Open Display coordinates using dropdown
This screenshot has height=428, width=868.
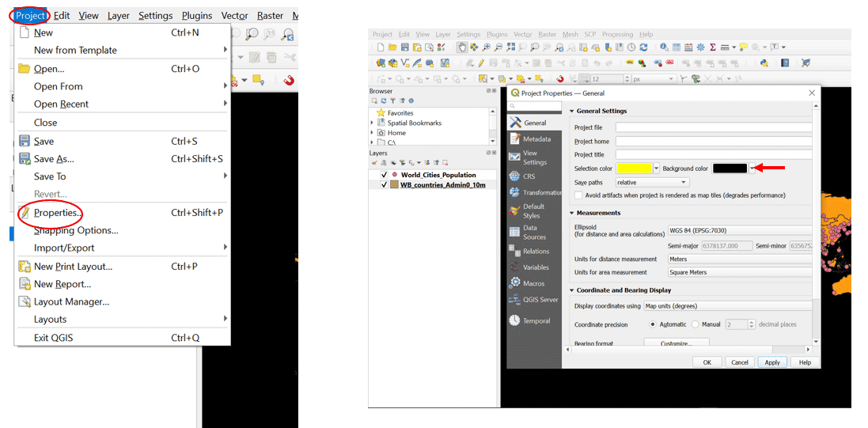tap(729, 305)
